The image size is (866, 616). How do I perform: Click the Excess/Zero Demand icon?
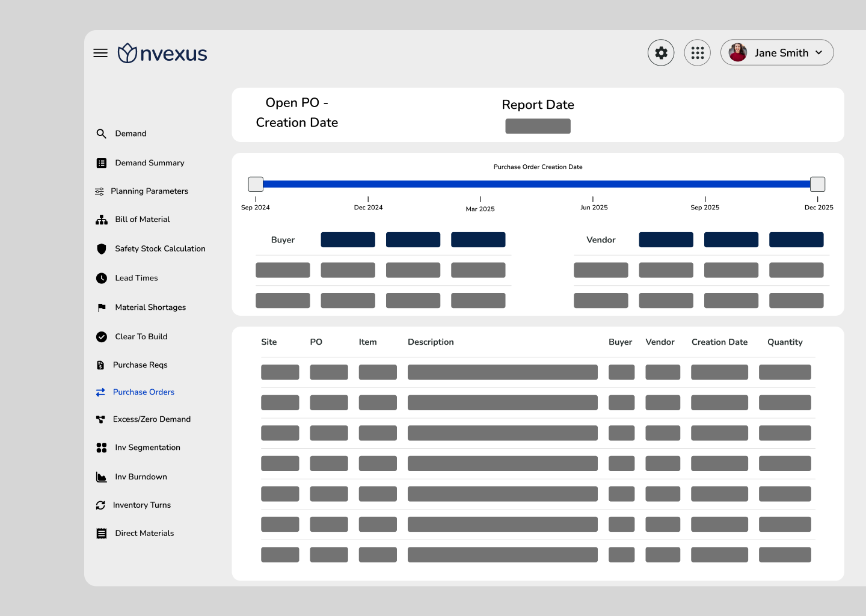(100, 419)
